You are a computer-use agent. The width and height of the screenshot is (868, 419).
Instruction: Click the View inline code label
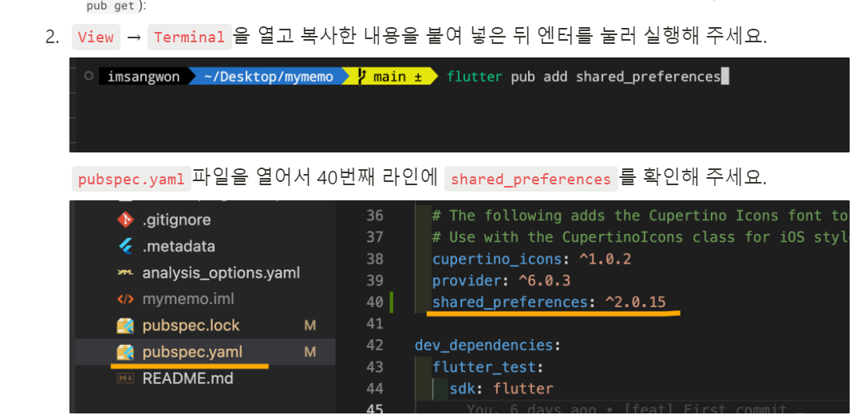coord(96,37)
